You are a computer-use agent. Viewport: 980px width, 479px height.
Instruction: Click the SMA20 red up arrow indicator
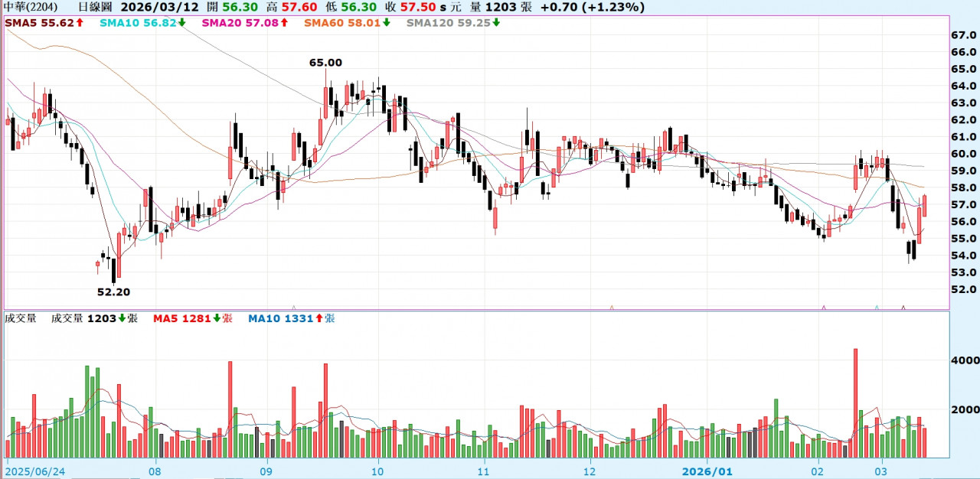pyautogui.click(x=283, y=23)
